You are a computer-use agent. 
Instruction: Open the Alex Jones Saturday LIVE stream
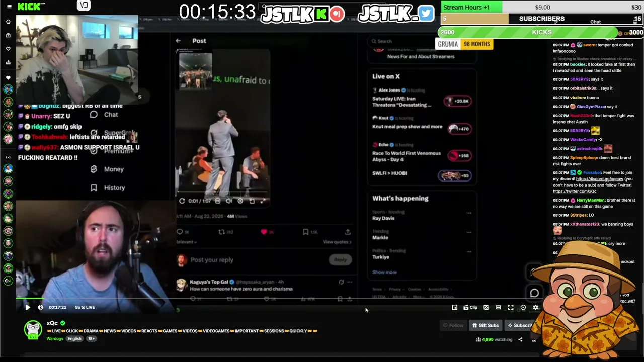(422, 98)
